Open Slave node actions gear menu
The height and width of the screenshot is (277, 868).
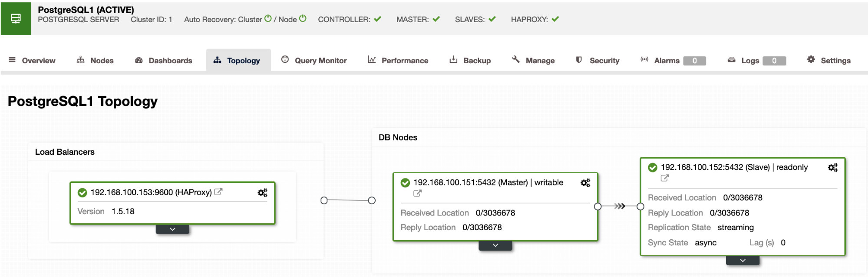(833, 167)
